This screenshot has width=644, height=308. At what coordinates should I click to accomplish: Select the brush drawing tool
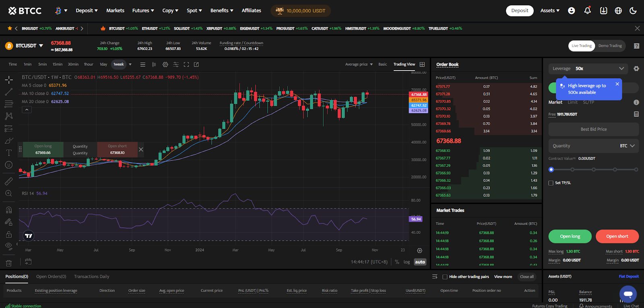click(9, 141)
